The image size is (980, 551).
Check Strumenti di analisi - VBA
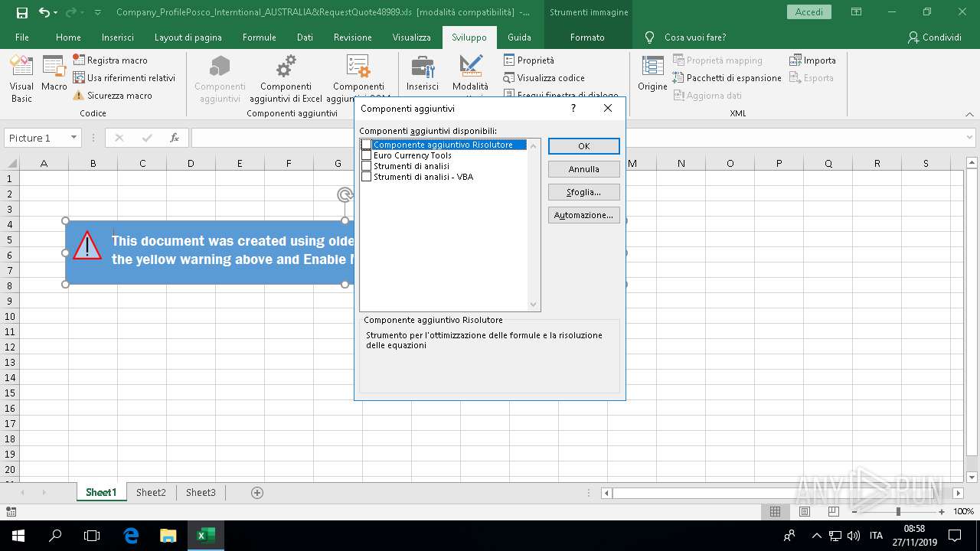[x=367, y=177]
